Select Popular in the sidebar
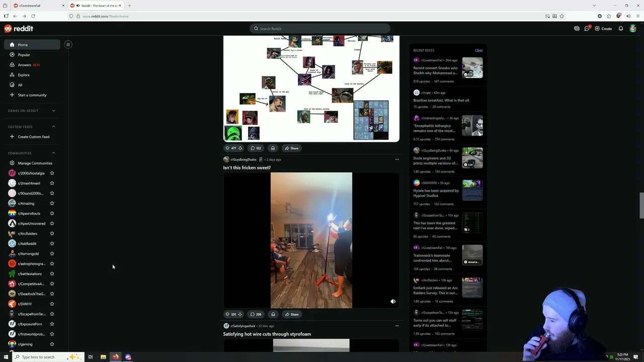This screenshot has height=362, width=644. (x=32, y=55)
